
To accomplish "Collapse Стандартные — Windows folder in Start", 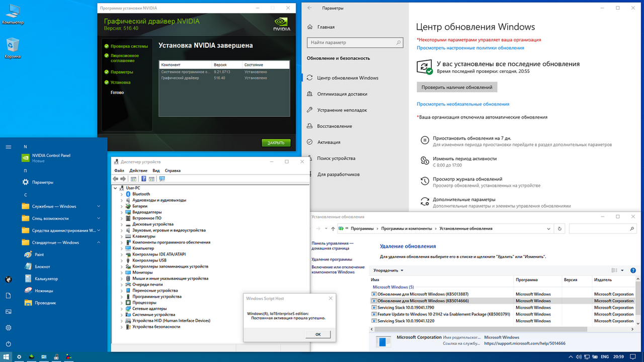I will pos(61,242).
